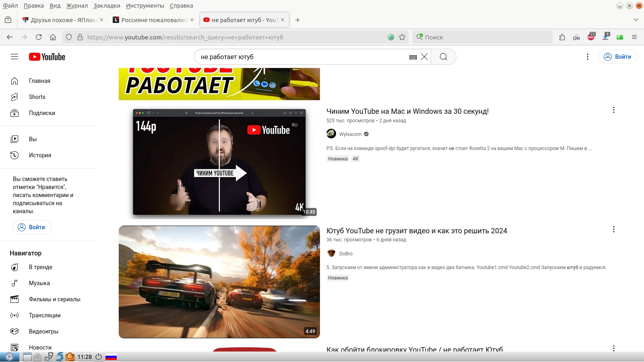Show the connection padlock details
The width and height of the screenshot is (644, 362).
coord(80,37)
